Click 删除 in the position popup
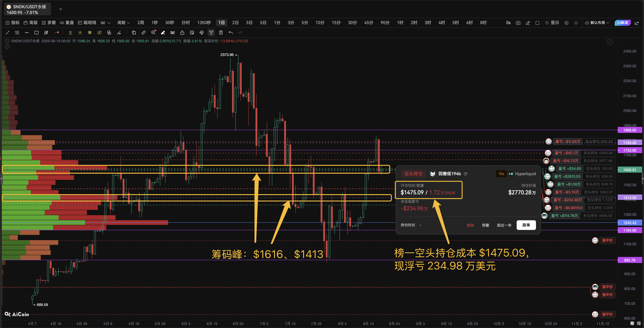The width and height of the screenshot is (644, 328). pos(470,225)
